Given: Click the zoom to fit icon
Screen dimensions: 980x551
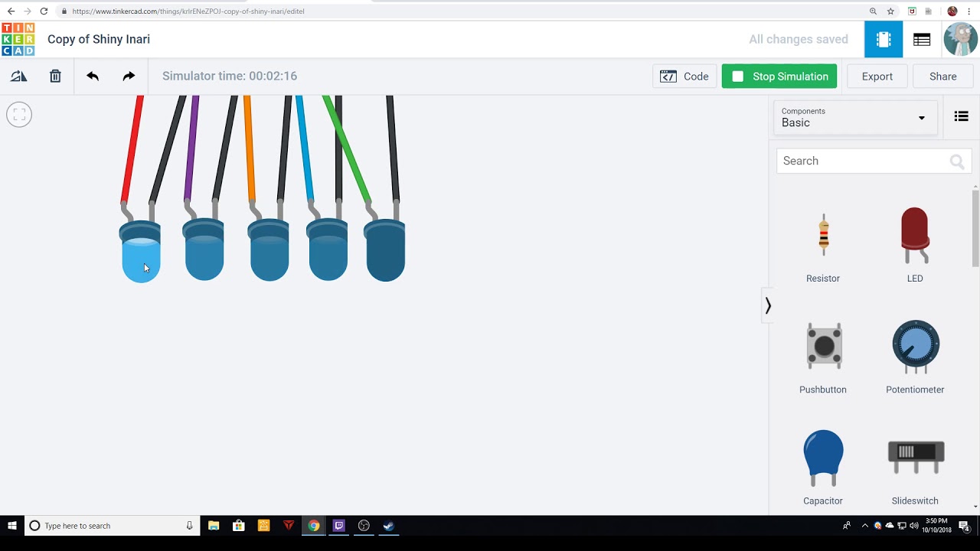Looking at the screenshot, I should coord(19,115).
